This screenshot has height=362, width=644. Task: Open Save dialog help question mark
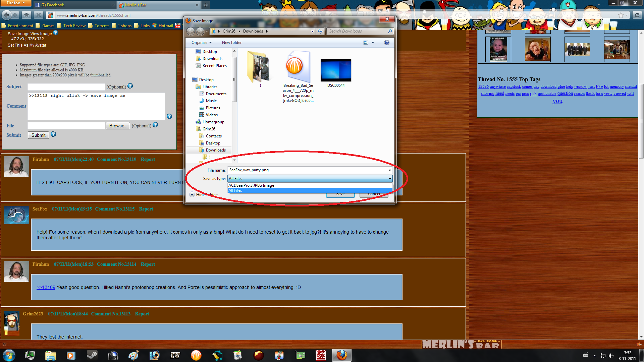[387, 43]
